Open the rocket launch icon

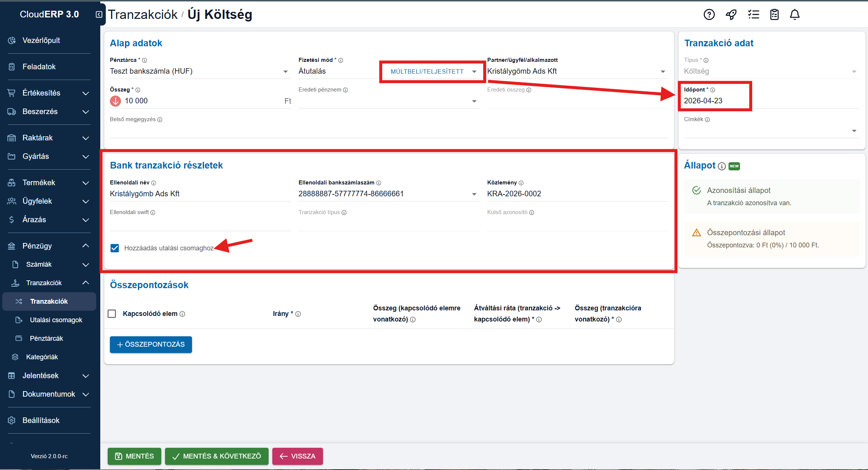[731, 14]
